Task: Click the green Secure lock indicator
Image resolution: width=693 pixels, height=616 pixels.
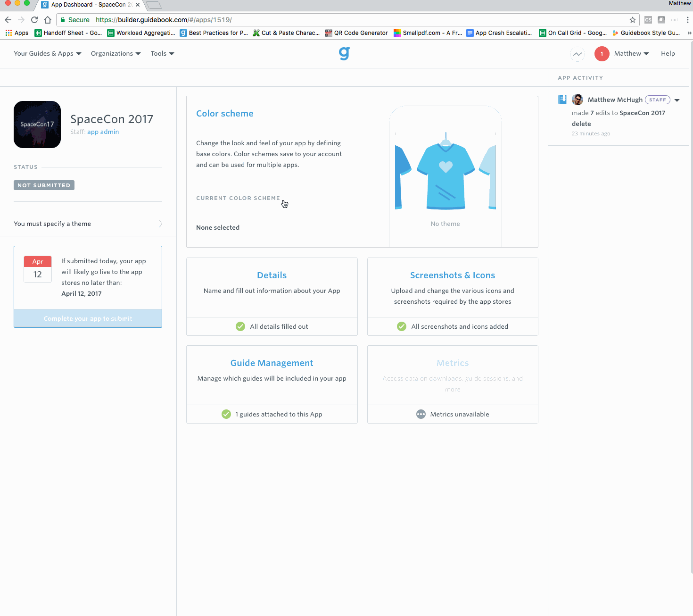Action: (x=75, y=20)
